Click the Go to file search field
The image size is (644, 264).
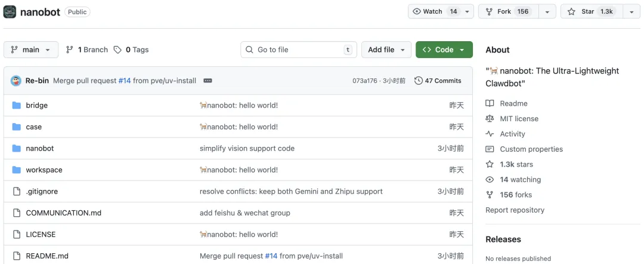point(297,50)
